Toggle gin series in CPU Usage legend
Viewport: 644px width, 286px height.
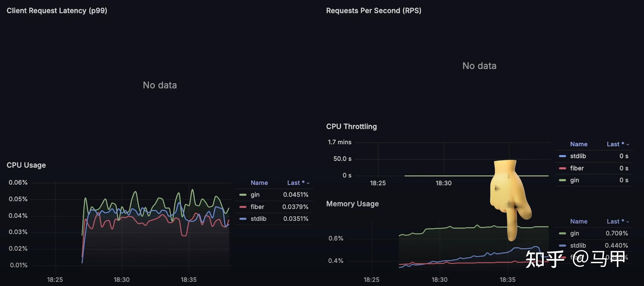click(x=255, y=195)
